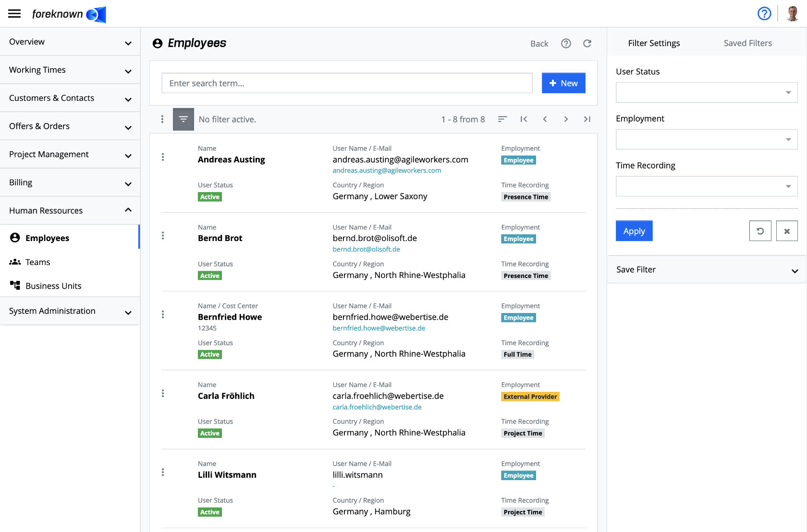
Task: Open the Employment filter dropdown
Action: (x=706, y=139)
